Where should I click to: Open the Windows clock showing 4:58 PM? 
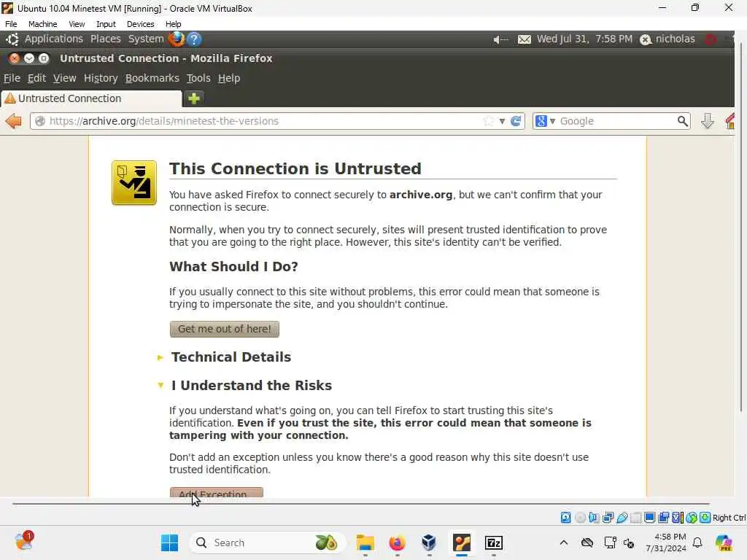[x=666, y=542]
